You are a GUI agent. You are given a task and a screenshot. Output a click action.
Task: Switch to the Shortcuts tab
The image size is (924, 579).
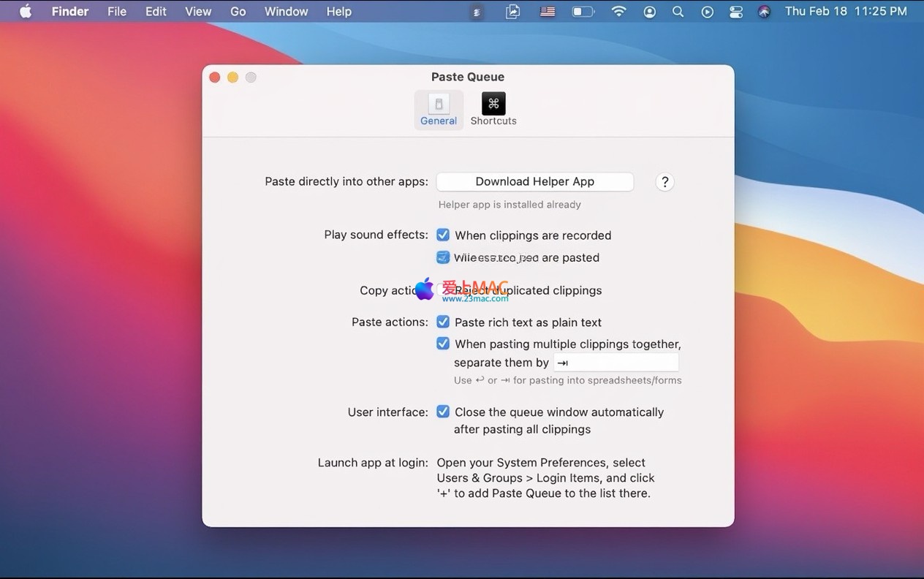493,110
